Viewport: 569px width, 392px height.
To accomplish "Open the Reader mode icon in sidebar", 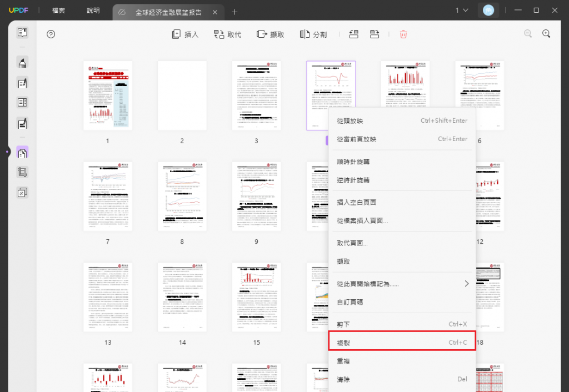I will tap(22, 33).
